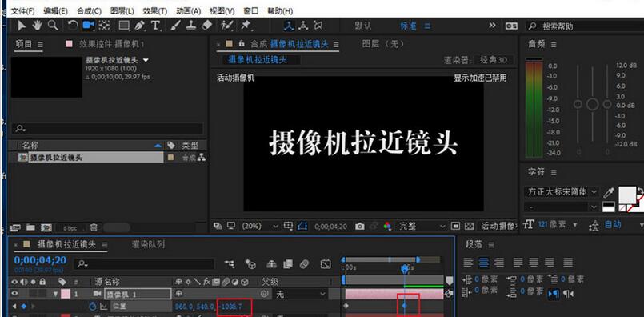644x317 pixels.
Task: Open the parent 无 dropdown for 摄像机 1
Action: pos(301,294)
